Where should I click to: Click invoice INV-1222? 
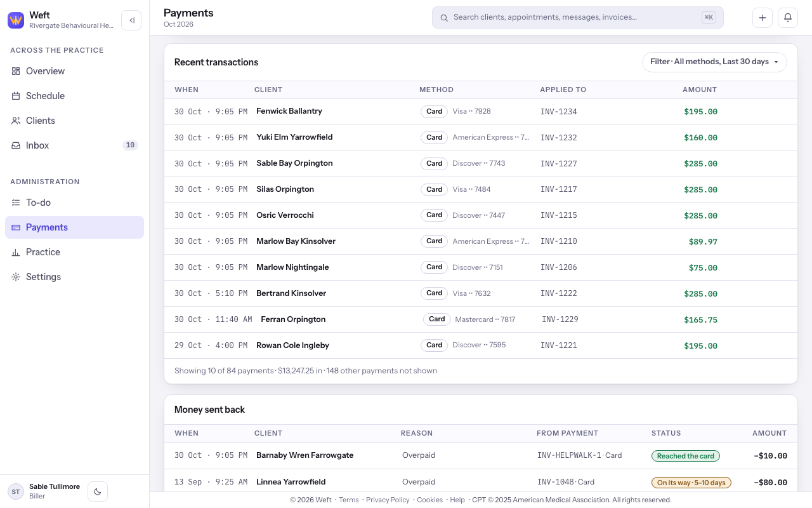[x=559, y=294]
